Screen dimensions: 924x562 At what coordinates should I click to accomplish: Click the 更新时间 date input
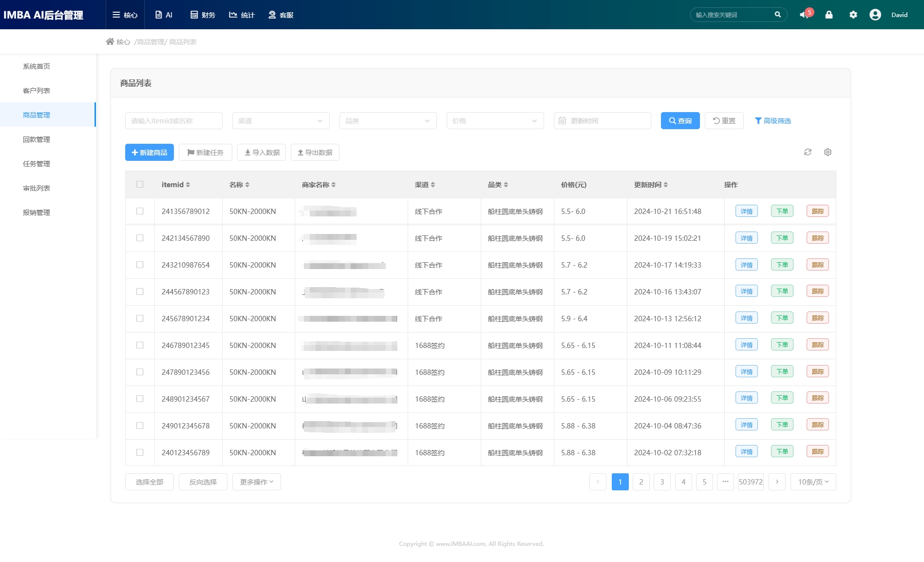602,120
